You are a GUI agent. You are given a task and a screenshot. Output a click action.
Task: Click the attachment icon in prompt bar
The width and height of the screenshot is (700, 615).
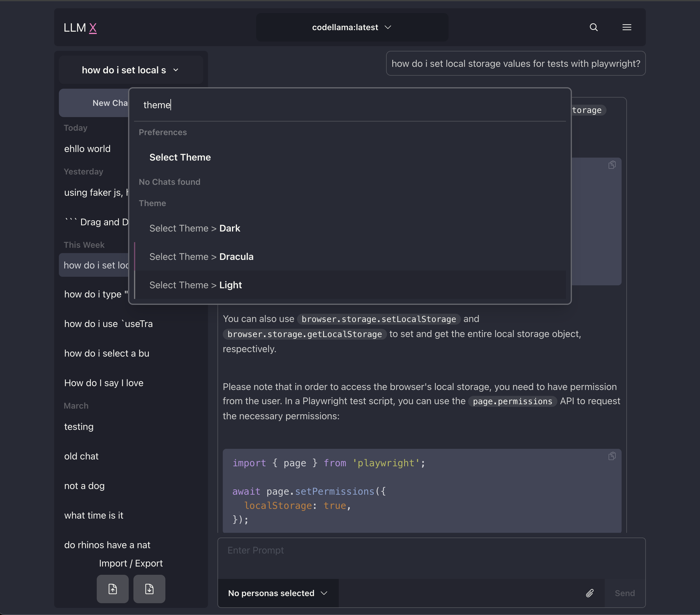590,593
